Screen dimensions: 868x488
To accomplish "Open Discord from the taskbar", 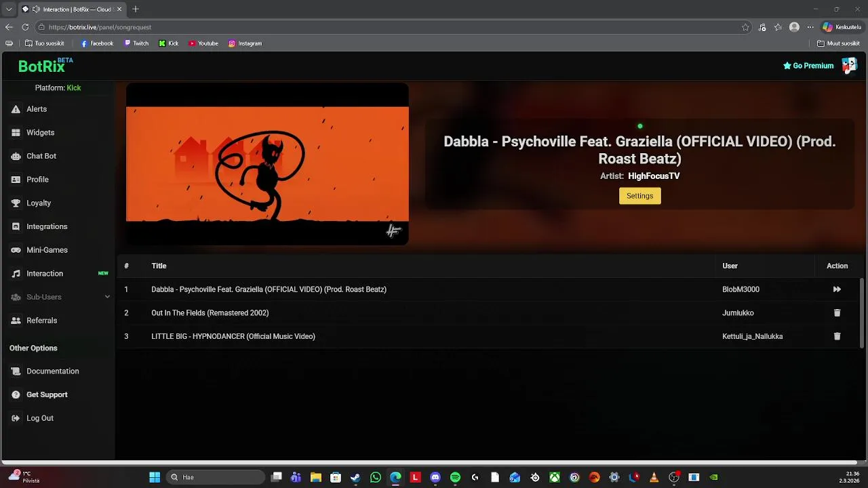I will 435,477.
